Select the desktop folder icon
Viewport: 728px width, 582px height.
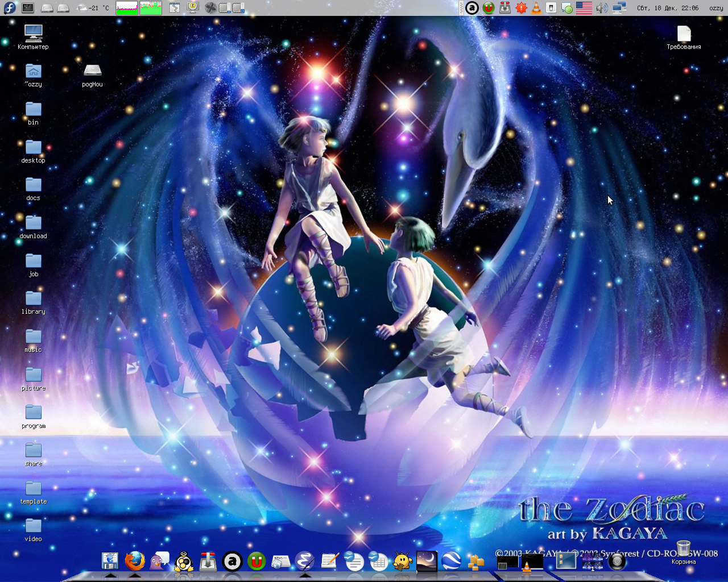click(33, 152)
